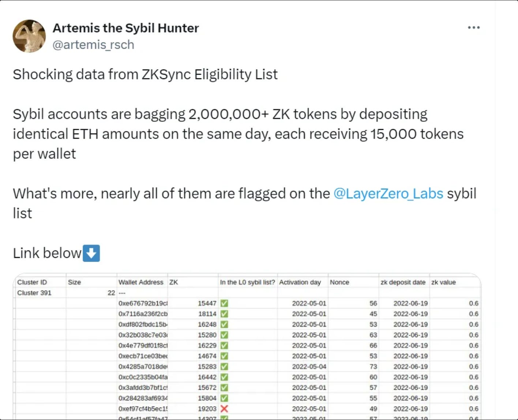Select wallet address 0x7116a236f2cb
The height and width of the screenshot is (420, 518).
(x=143, y=314)
